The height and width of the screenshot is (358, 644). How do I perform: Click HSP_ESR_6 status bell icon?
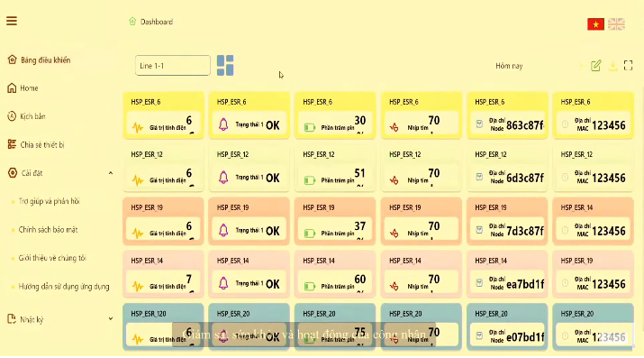coord(223,124)
